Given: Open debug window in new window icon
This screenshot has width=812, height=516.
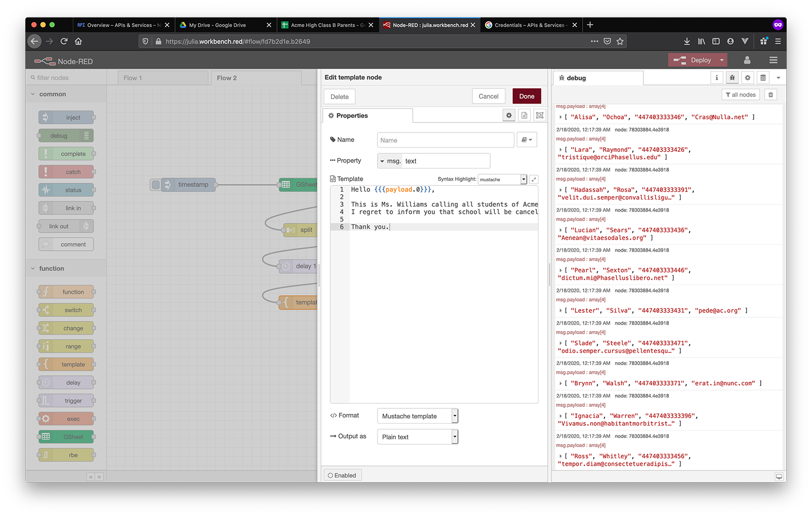Looking at the screenshot, I should (779, 476).
